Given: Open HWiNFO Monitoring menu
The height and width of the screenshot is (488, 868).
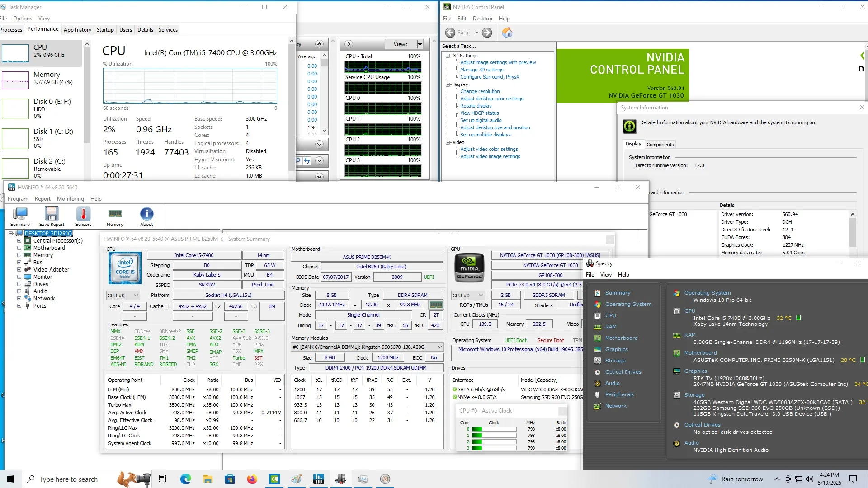Looking at the screenshot, I should click(x=71, y=199).
